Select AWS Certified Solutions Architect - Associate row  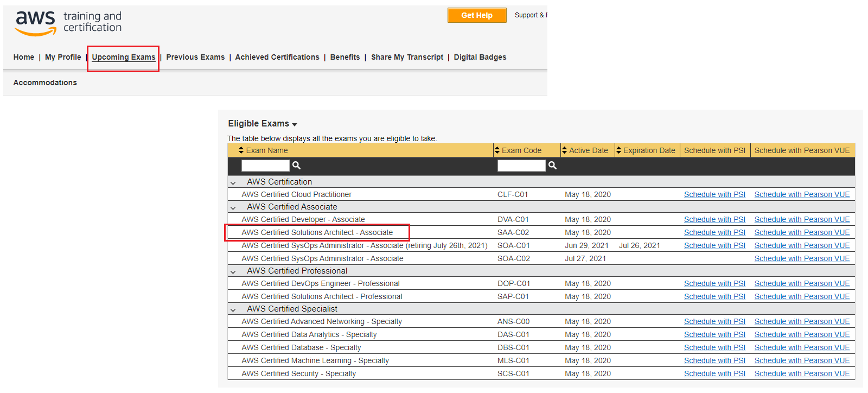tap(541, 232)
